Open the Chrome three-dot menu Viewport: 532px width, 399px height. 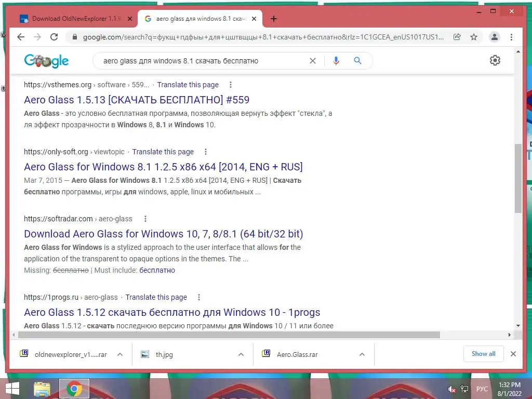click(511, 37)
